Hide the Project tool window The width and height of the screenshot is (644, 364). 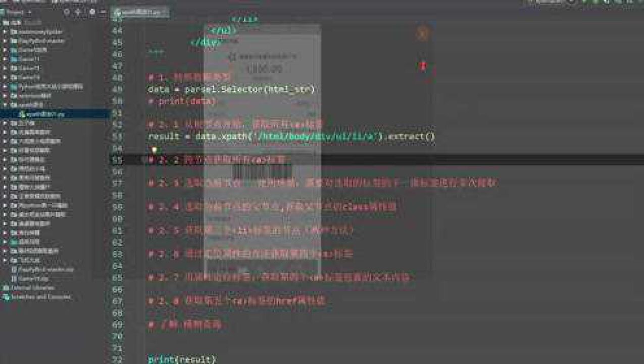pyautogui.click(x=104, y=12)
